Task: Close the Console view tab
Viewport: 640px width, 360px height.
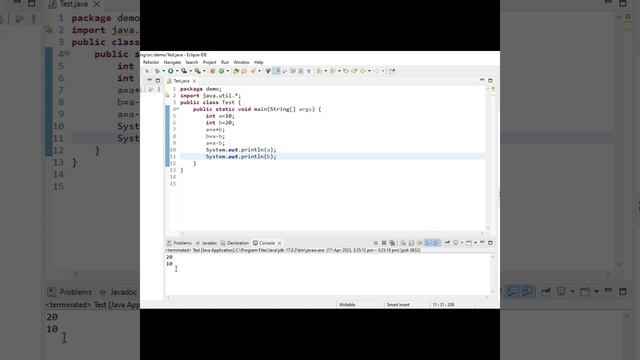Action: point(280,243)
